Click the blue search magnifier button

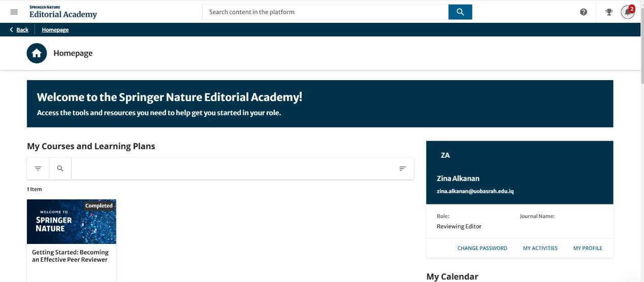460,12
